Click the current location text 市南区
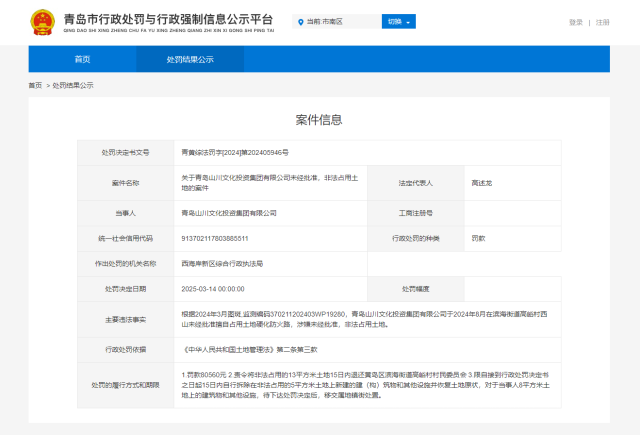The height and width of the screenshot is (435, 640). pos(333,21)
